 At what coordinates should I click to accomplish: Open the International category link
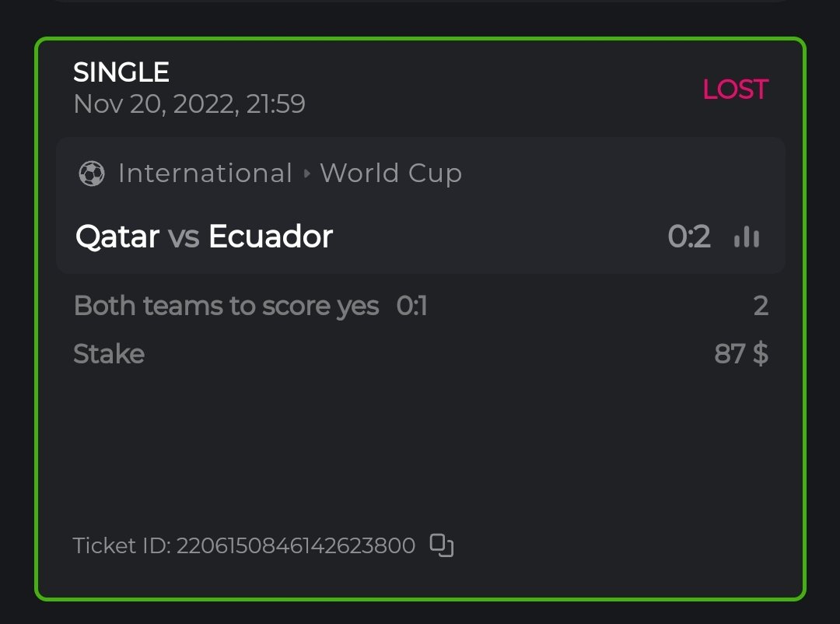[205, 174]
